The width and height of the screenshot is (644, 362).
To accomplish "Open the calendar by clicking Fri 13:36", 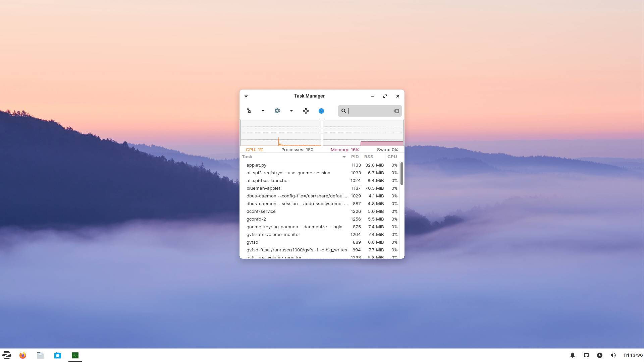I will (x=632, y=355).
